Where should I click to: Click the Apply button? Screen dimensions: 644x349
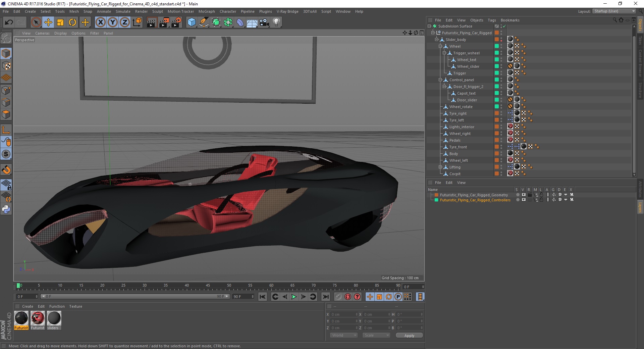click(409, 335)
